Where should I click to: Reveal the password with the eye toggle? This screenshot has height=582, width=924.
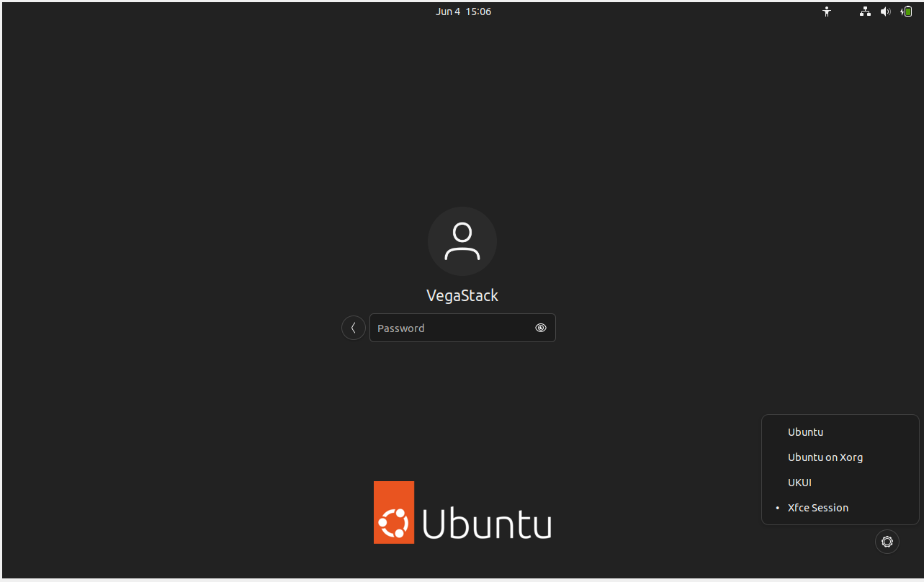(540, 328)
